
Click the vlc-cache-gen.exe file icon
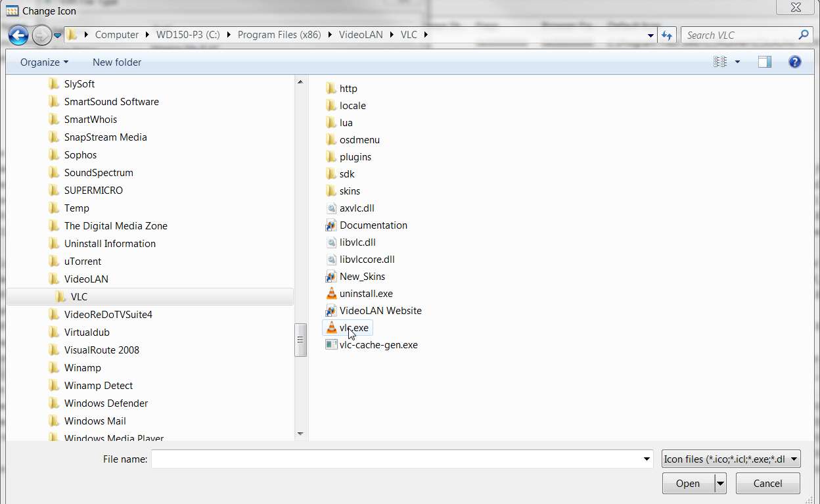pos(331,344)
